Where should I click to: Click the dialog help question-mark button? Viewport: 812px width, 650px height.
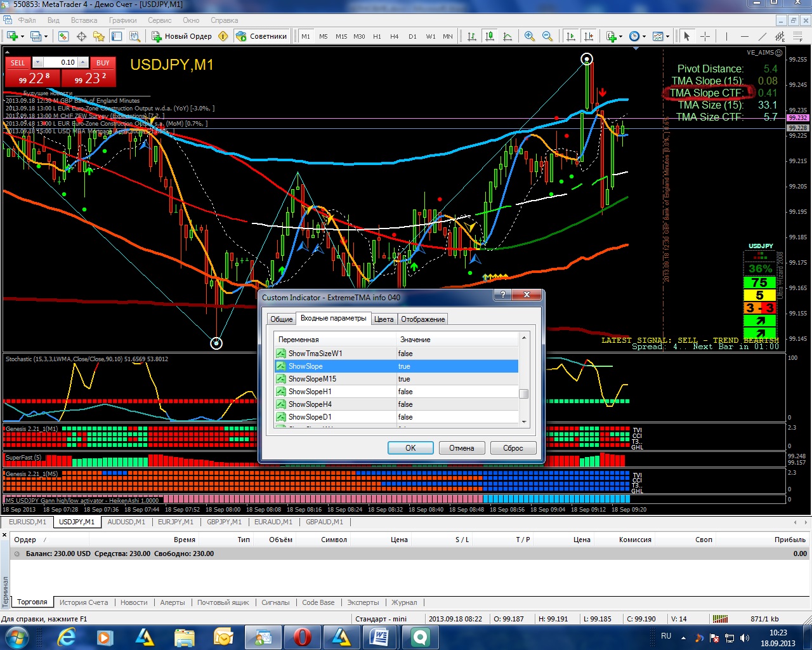[x=502, y=295]
